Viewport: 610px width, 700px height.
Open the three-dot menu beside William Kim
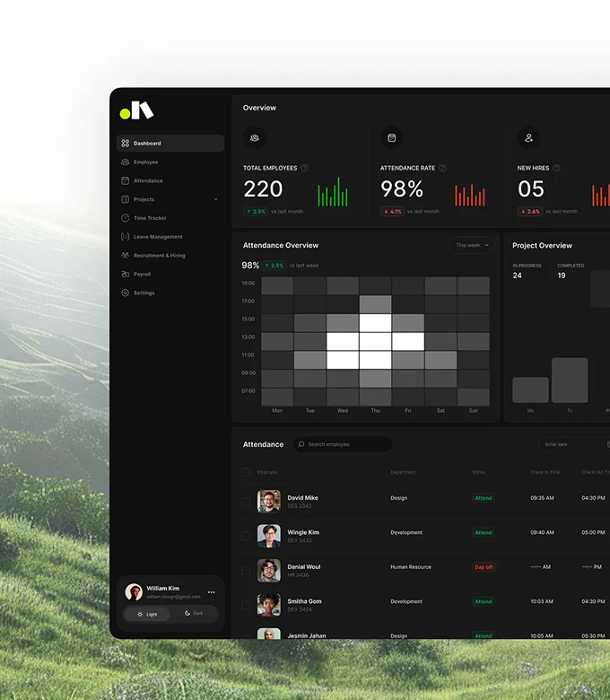pos(212,592)
